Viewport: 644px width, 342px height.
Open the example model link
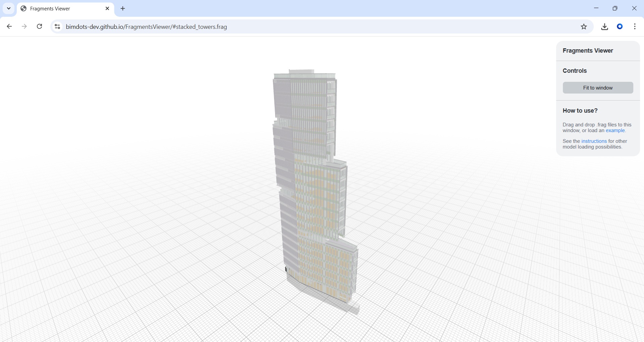click(x=615, y=131)
